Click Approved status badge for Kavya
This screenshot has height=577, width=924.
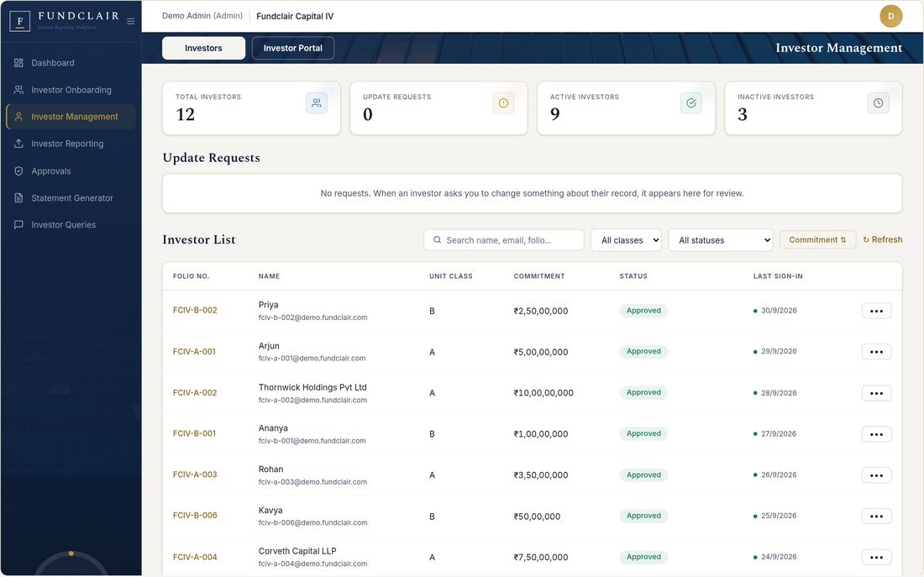643,516
